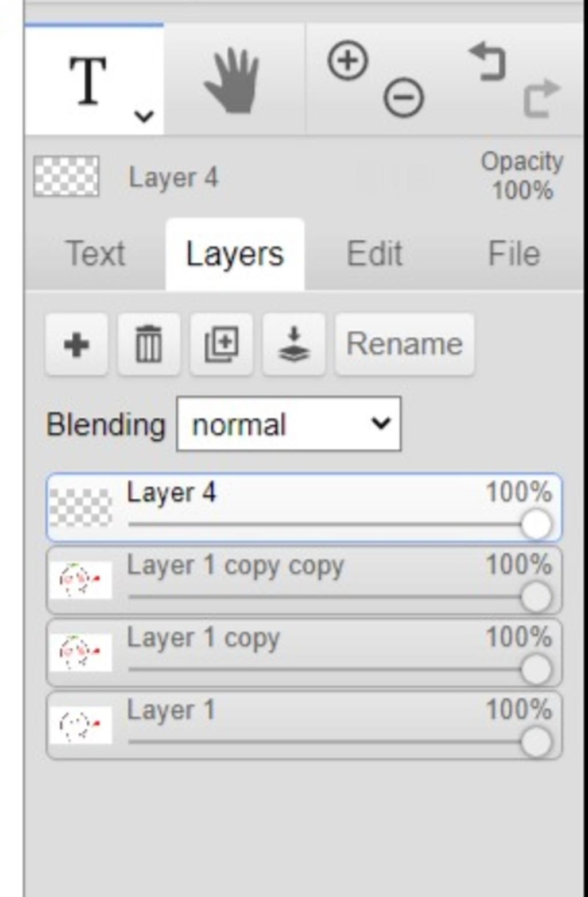Delete the selected layer
The height and width of the screenshot is (897, 588).
pyautogui.click(x=149, y=345)
